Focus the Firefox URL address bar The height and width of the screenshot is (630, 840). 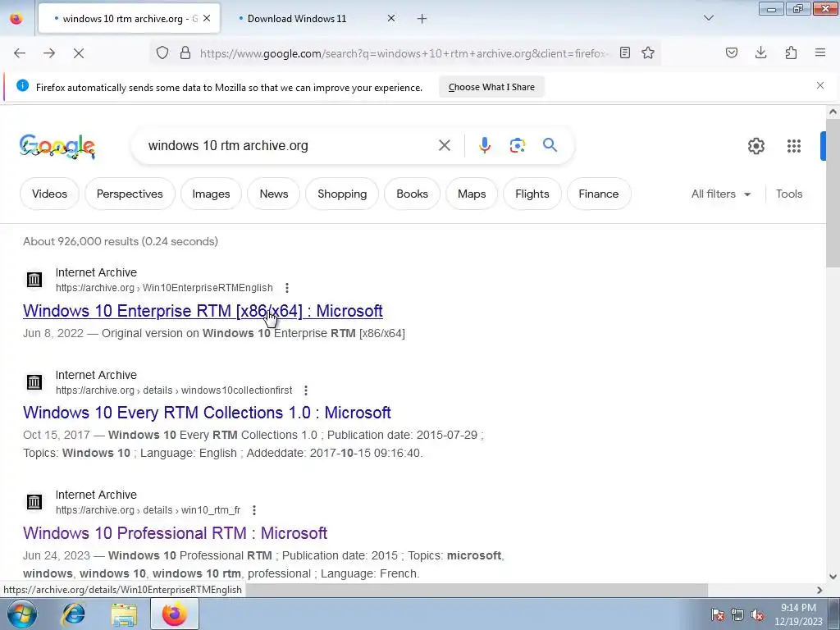click(x=404, y=53)
